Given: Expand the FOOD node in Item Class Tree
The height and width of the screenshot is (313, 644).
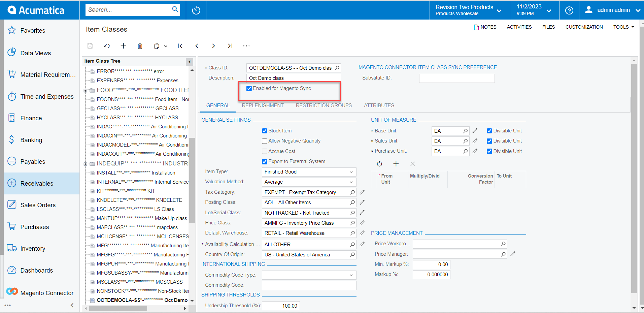Looking at the screenshot, I should [86, 90].
